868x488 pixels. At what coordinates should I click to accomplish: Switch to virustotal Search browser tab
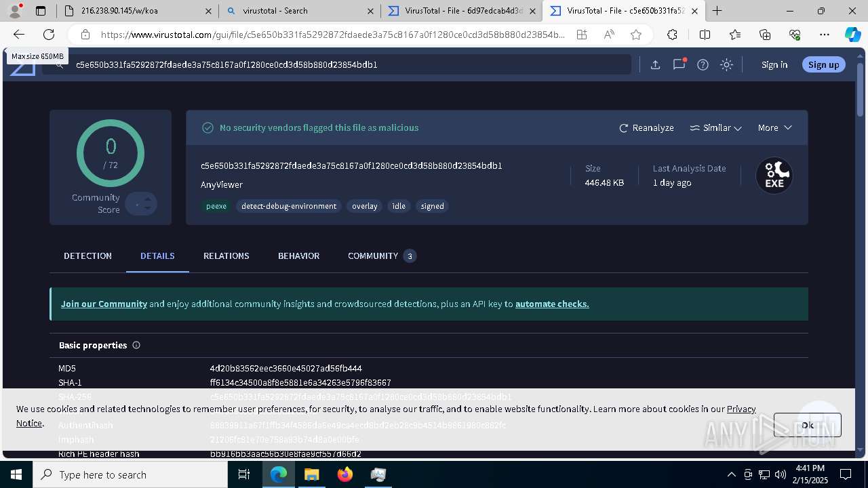(300, 11)
